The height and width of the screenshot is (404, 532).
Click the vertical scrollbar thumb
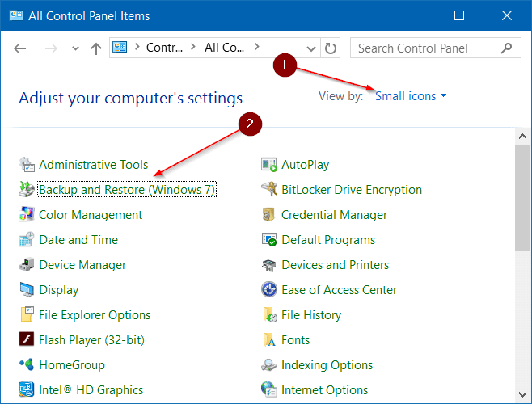pos(523,198)
